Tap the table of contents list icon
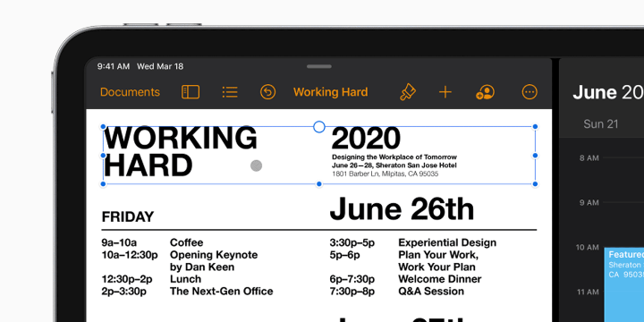The height and width of the screenshot is (322, 644). [x=230, y=92]
